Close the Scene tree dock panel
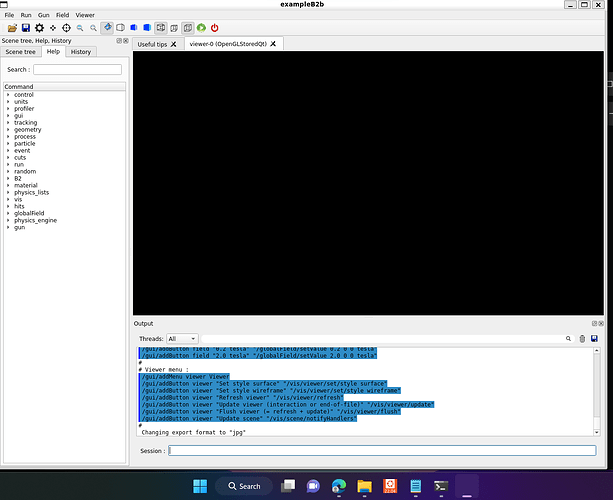Viewport: 613px width, 500px height. point(126,41)
